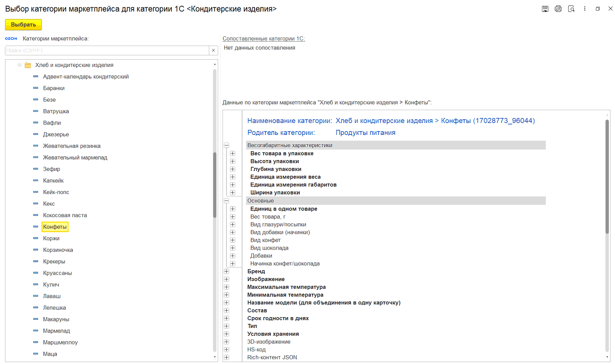615x364 pixels.
Task: Click the save icon in title bar
Action: coord(545,9)
